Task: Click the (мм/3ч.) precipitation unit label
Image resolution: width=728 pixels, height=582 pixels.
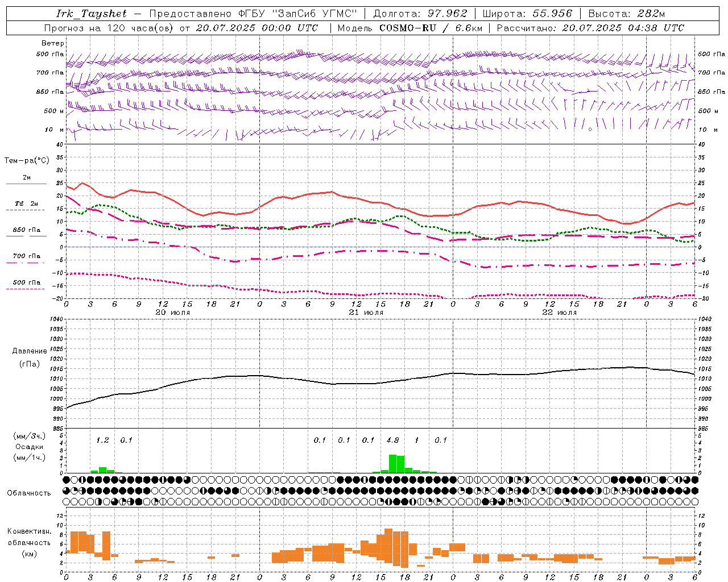Action: [30, 436]
